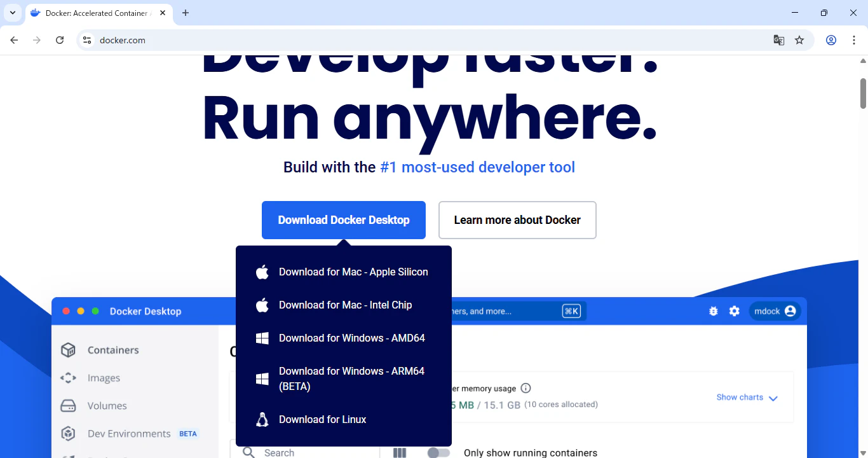Click the forward navigation arrow
868x458 pixels.
click(37, 40)
